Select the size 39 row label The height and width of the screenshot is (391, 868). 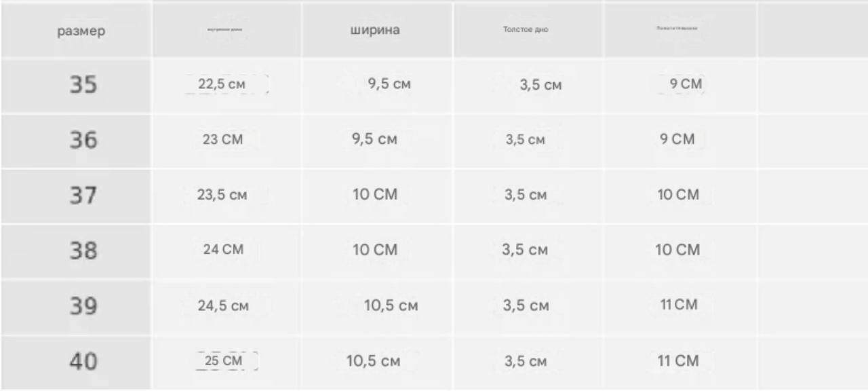click(x=83, y=306)
